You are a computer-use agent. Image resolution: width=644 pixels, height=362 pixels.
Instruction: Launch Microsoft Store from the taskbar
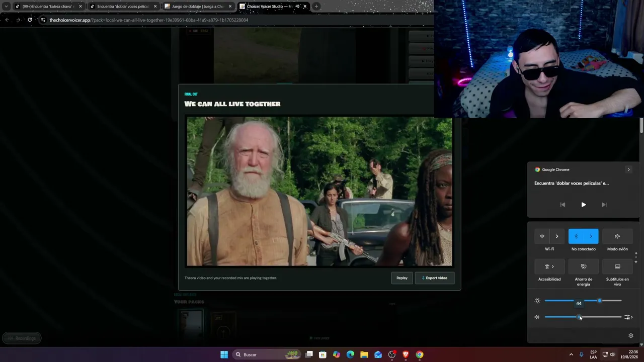tap(323, 354)
